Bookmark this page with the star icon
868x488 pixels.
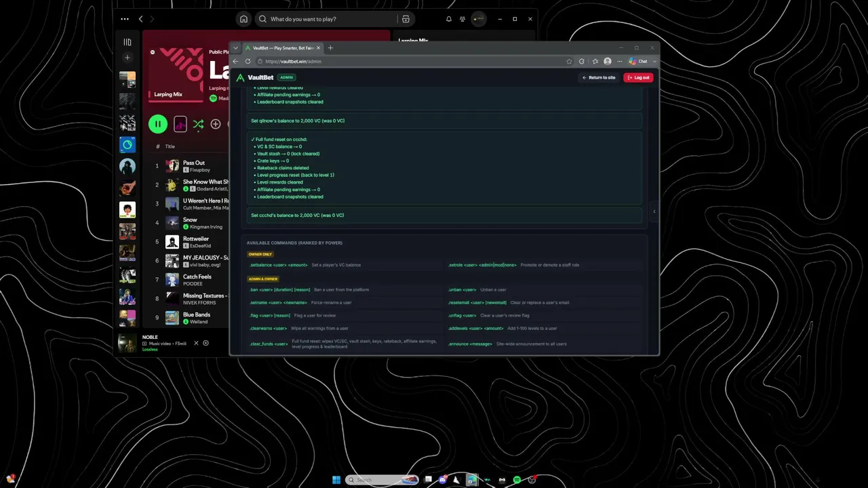(569, 61)
